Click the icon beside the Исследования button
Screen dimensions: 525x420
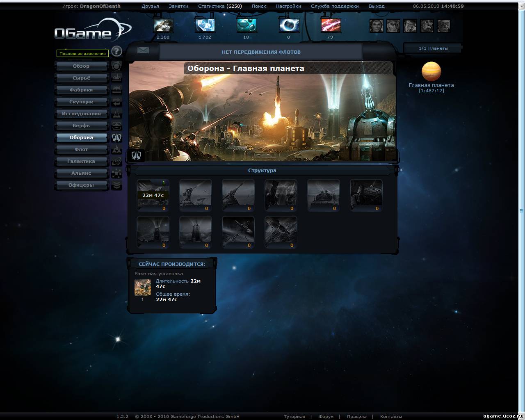tap(116, 114)
